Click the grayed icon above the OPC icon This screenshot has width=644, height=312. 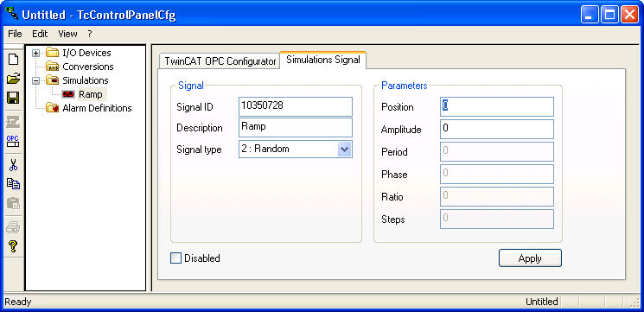(x=14, y=122)
